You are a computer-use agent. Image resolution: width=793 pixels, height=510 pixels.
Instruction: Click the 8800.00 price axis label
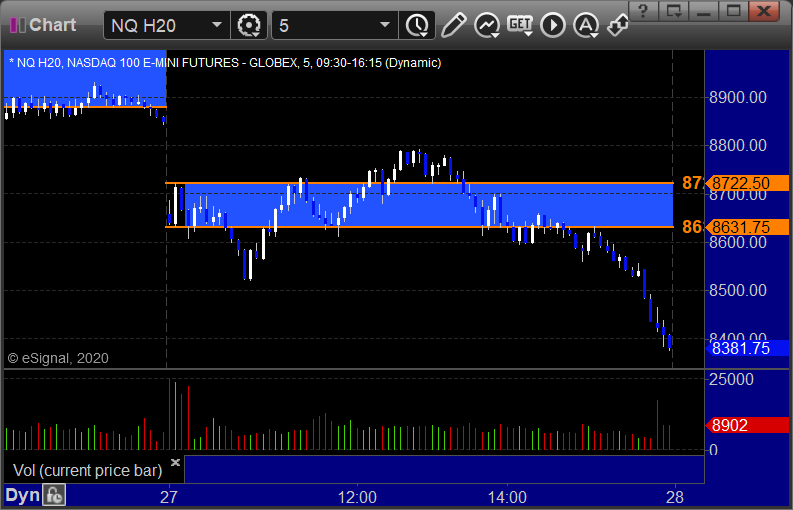(x=738, y=146)
